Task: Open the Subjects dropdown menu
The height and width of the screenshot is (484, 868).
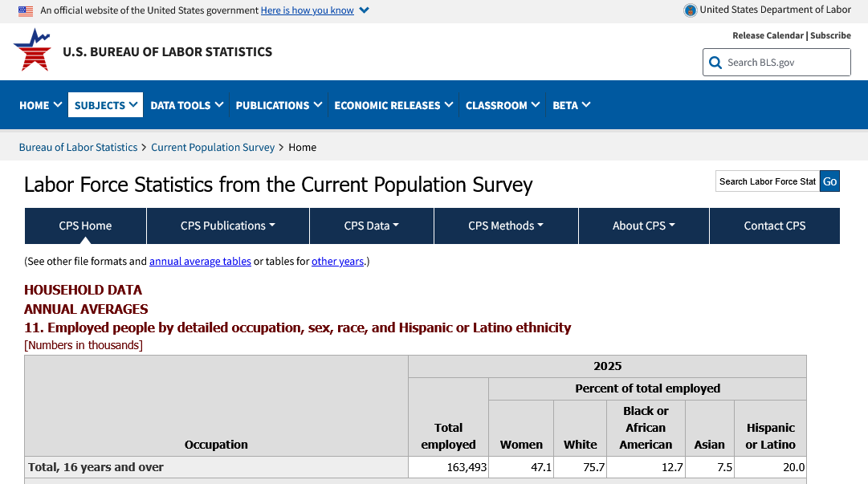Action: 105,105
